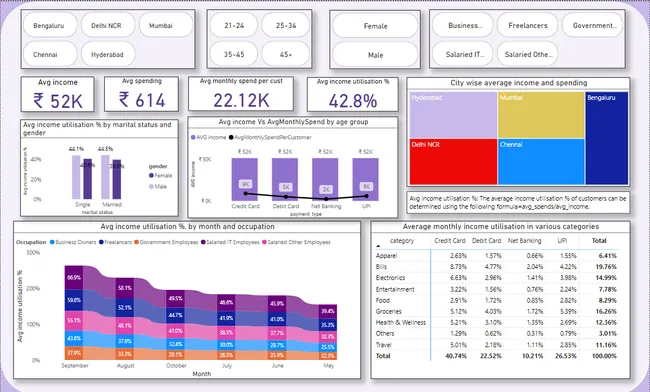Select Business Owners occupation slicer

[463, 25]
